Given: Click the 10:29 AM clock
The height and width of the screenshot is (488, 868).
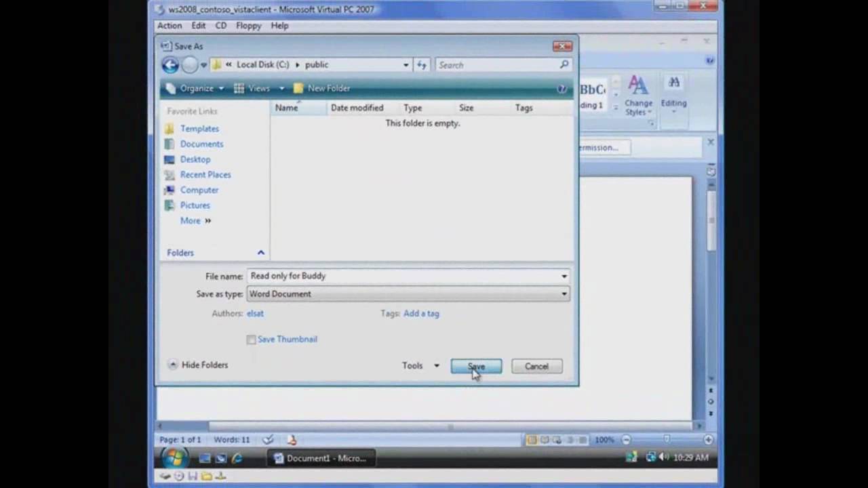Looking at the screenshot, I should pos(690,457).
